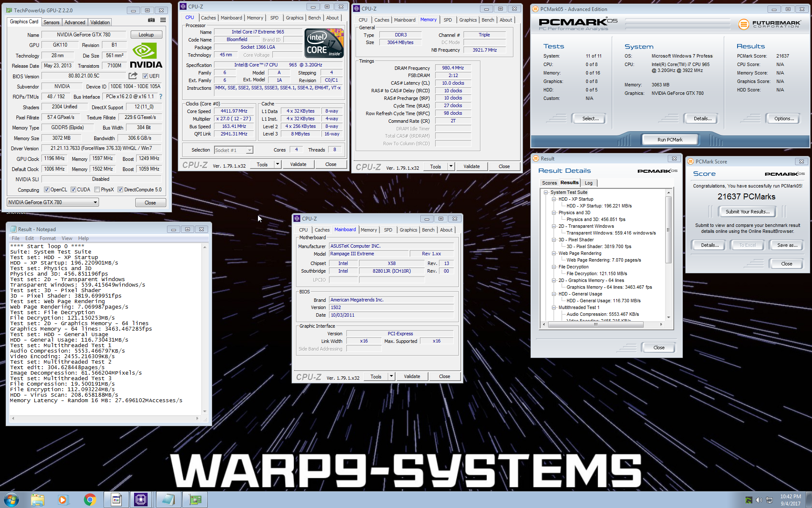This screenshot has height=508, width=812.
Task: Click the Run PCMark button
Action: tap(670, 140)
